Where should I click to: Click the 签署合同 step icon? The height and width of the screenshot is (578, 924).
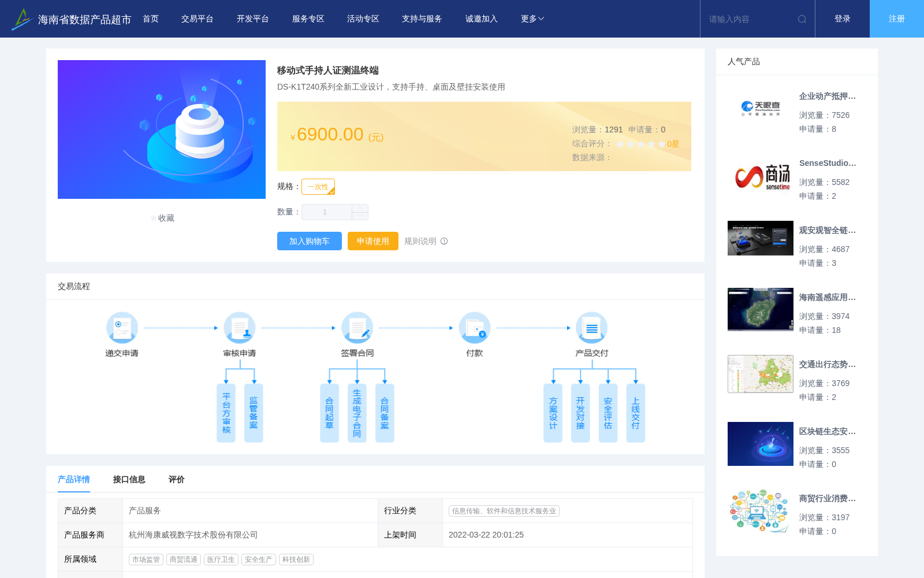pyautogui.click(x=357, y=328)
